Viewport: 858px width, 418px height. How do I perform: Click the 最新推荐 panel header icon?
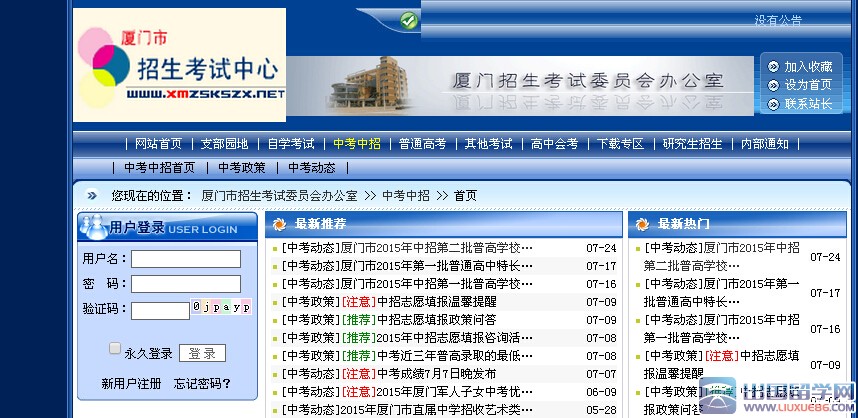coord(279,224)
